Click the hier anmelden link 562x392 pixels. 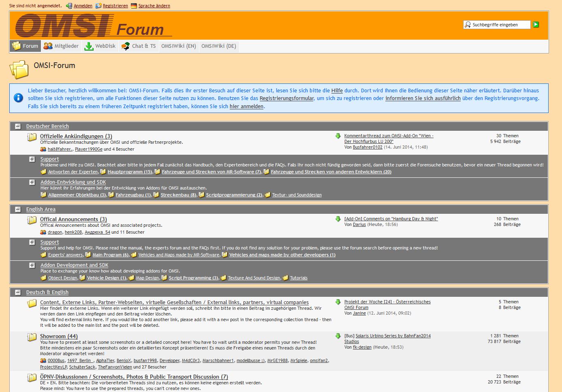click(247, 107)
